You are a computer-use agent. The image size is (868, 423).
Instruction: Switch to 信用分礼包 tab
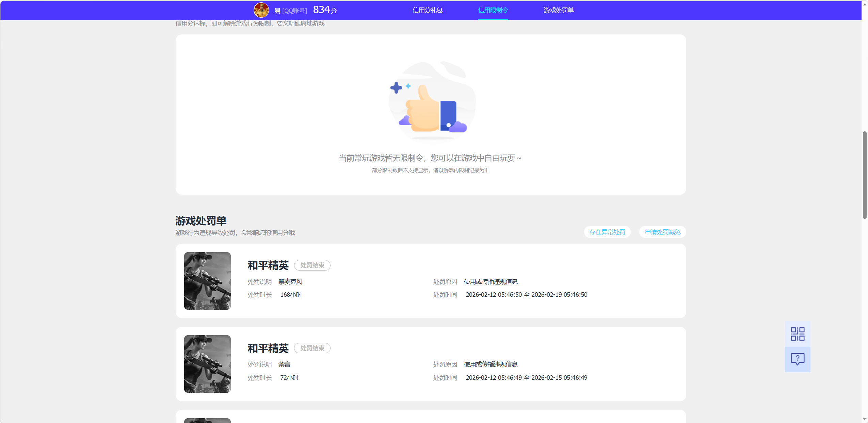pyautogui.click(x=428, y=10)
